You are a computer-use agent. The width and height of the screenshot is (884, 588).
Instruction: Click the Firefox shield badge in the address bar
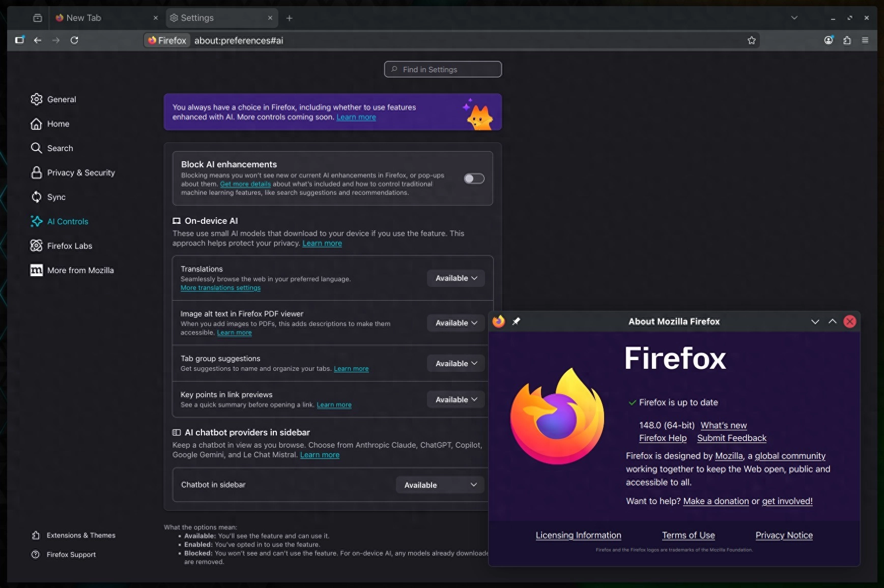click(x=166, y=40)
